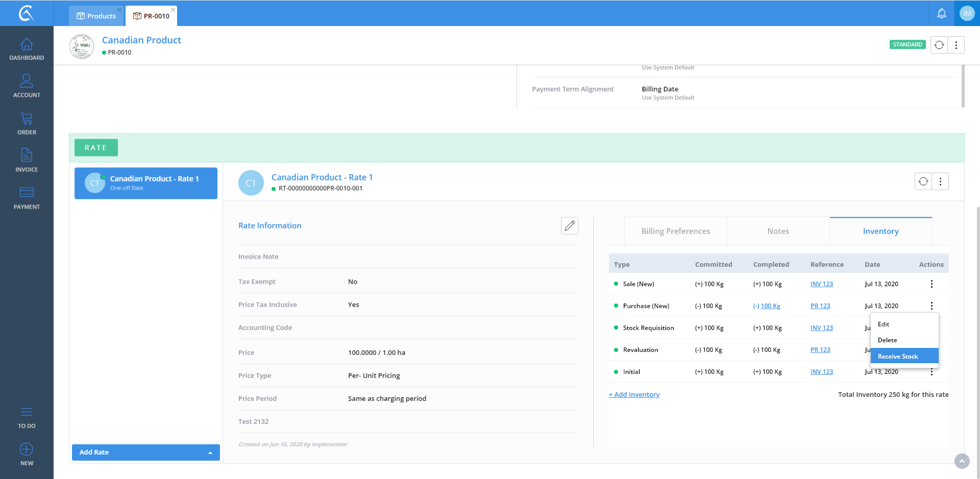This screenshot has height=479, width=980.
Task: Switch to the Billing Preferences tab
Action: click(675, 231)
